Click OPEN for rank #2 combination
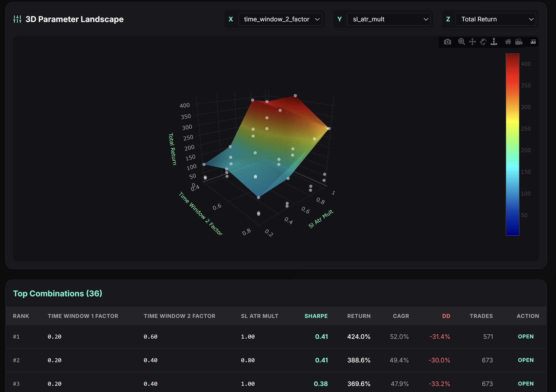The width and height of the screenshot is (556, 392). click(525, 360)
